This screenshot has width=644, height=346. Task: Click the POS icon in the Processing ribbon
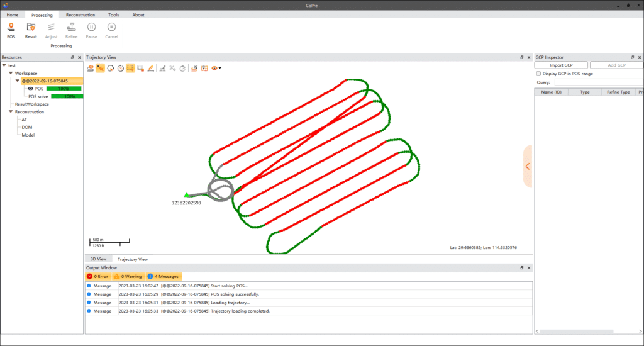11,30
